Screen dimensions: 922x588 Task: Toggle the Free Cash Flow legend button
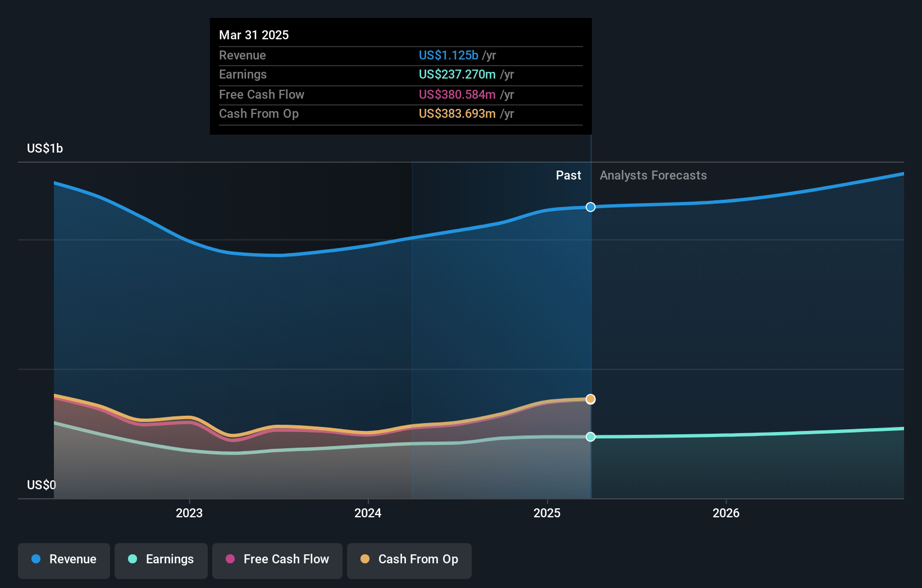[x=277, y=561]
